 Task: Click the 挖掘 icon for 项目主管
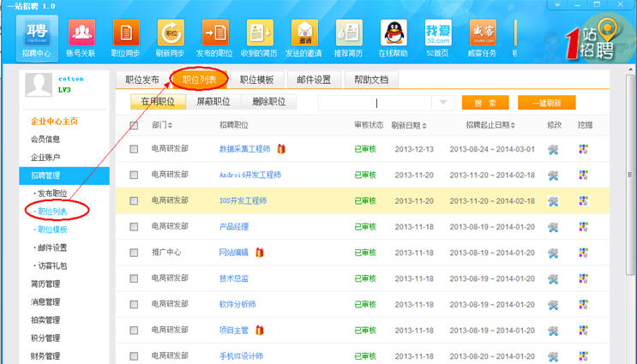click(583, 331)
